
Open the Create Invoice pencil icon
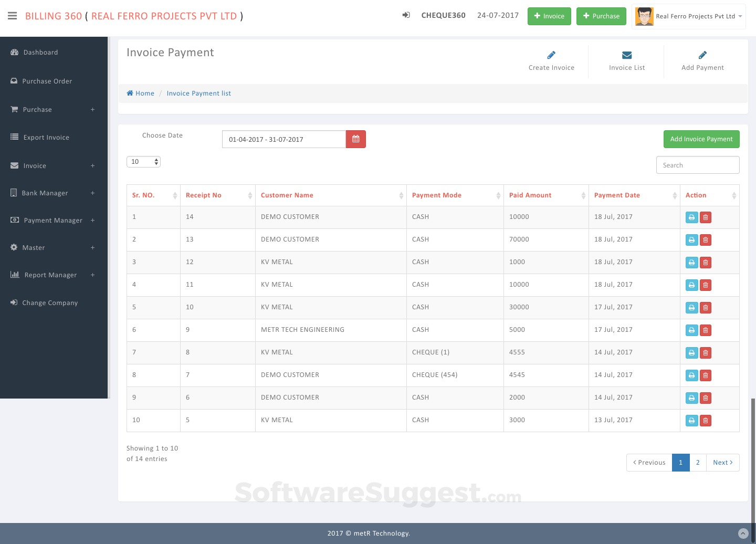pos(551,55)
